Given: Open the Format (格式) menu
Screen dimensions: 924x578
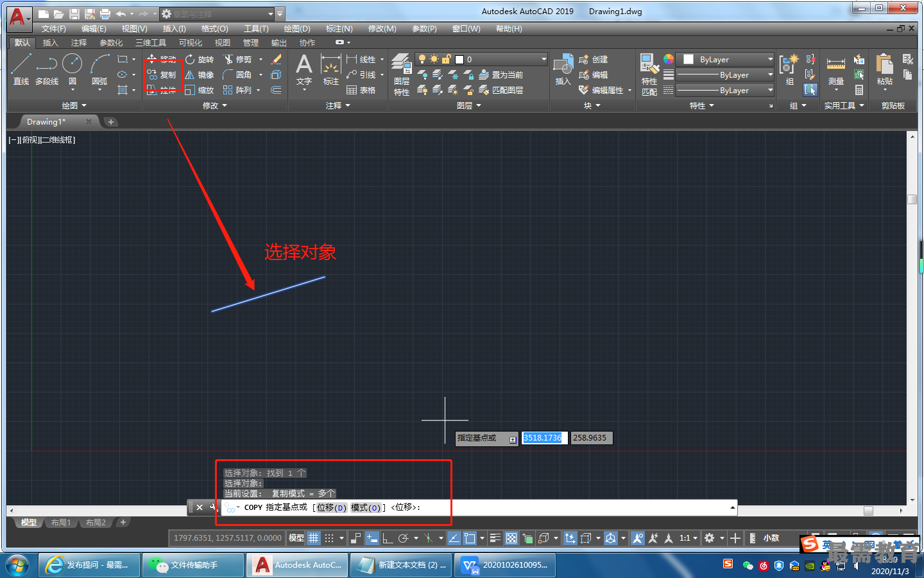Looking at the screenshot, I should 214,29.
